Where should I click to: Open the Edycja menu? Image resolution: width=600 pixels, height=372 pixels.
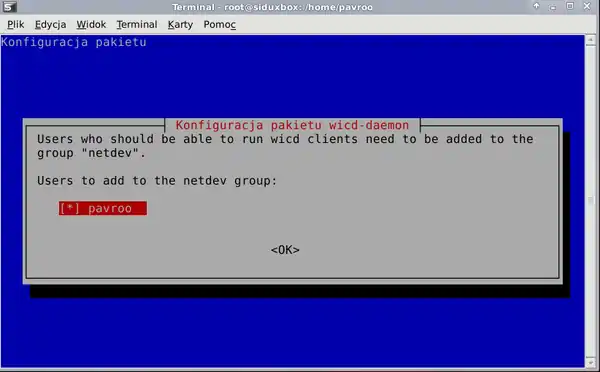click(x=51, y=24)
